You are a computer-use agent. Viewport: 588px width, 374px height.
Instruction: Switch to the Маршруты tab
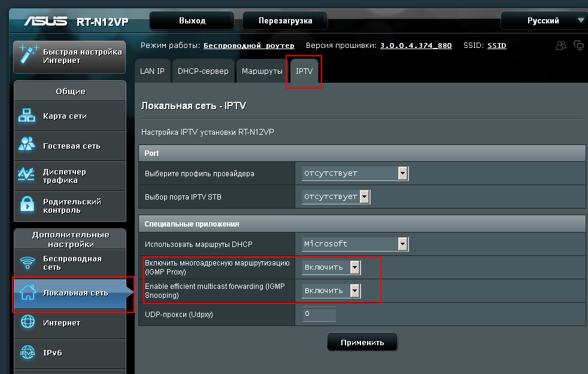[262, 71]
